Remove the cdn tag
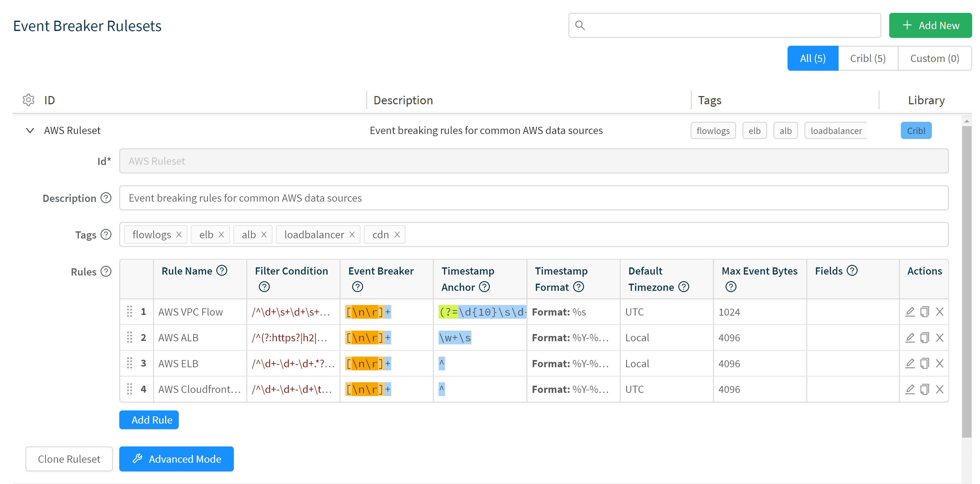This screenshot has width=980, height=484. (x=397, y=235)
